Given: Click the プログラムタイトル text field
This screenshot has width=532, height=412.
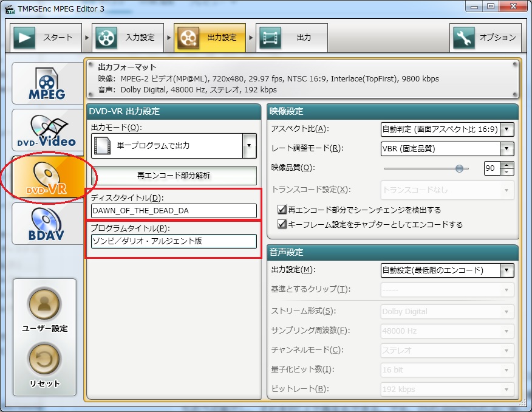Looking at the screenshot, I should pos(174,241).
